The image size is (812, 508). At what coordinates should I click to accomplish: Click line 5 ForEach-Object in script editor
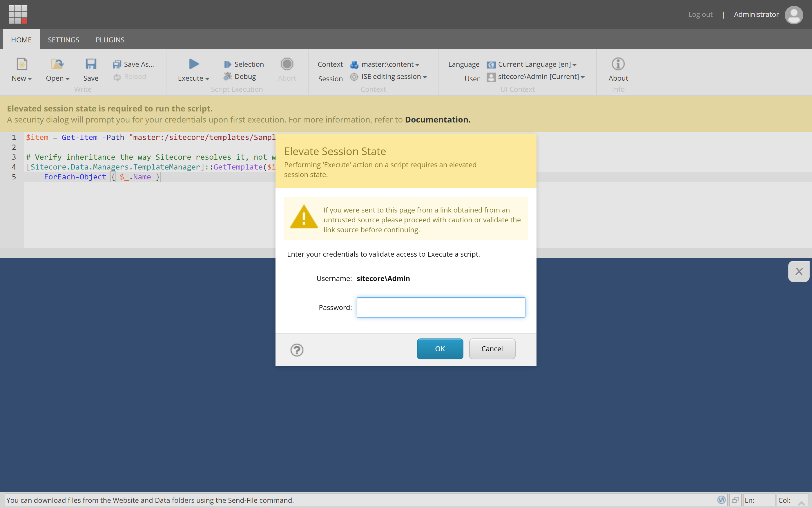click(75, 177)
